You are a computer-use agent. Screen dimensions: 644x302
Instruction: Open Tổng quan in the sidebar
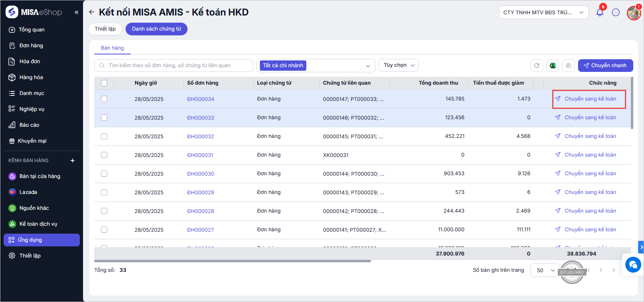(x=42, y=30)
